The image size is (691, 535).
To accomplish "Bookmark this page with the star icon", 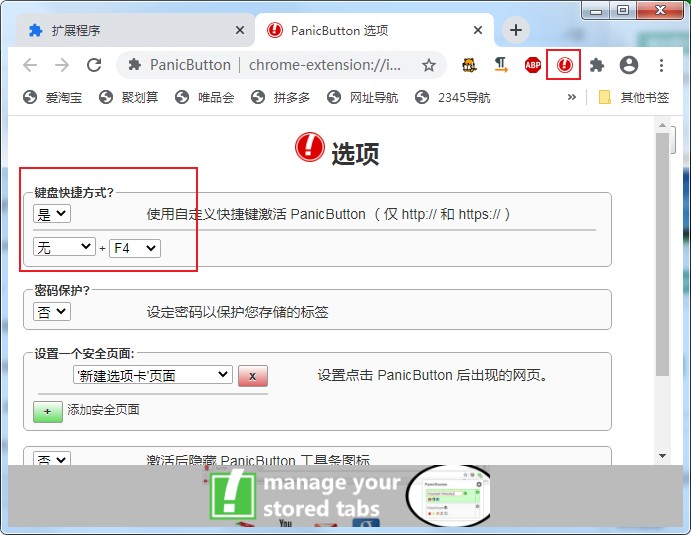I will (x=429, y=65).
